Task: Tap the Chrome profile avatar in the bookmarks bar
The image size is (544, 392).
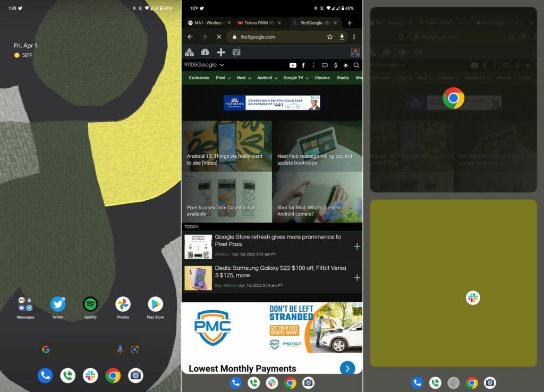Action: point(355,52)
